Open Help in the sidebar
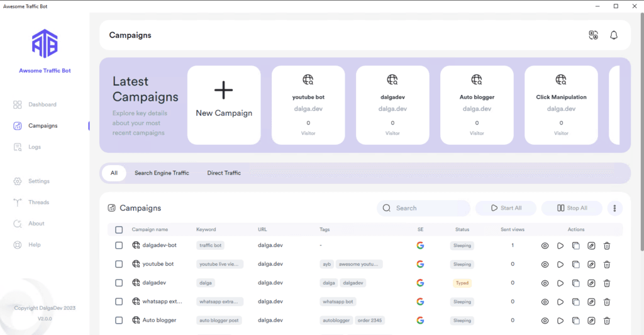The image size is (644, 335). pos(27,245)
